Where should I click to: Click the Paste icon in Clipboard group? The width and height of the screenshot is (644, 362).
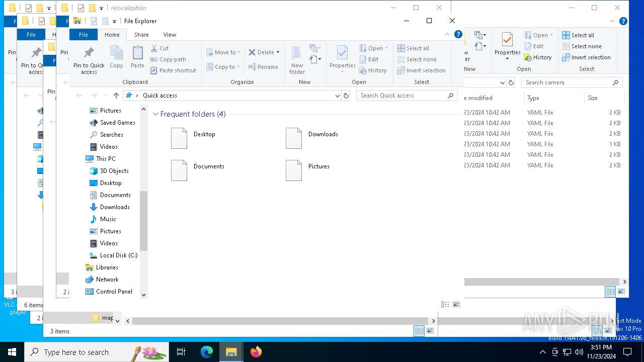137,57
